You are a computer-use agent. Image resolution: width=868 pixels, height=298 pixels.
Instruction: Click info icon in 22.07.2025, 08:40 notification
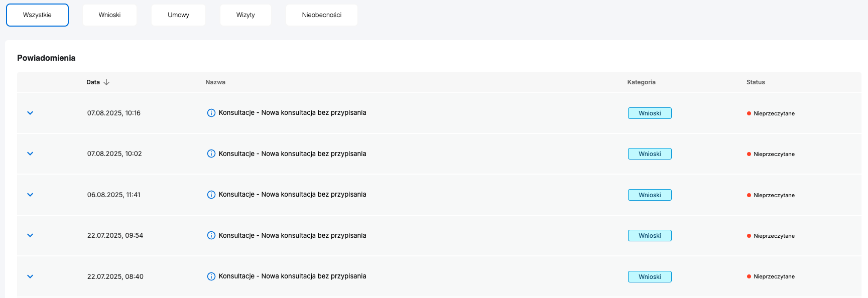(211, 276)
